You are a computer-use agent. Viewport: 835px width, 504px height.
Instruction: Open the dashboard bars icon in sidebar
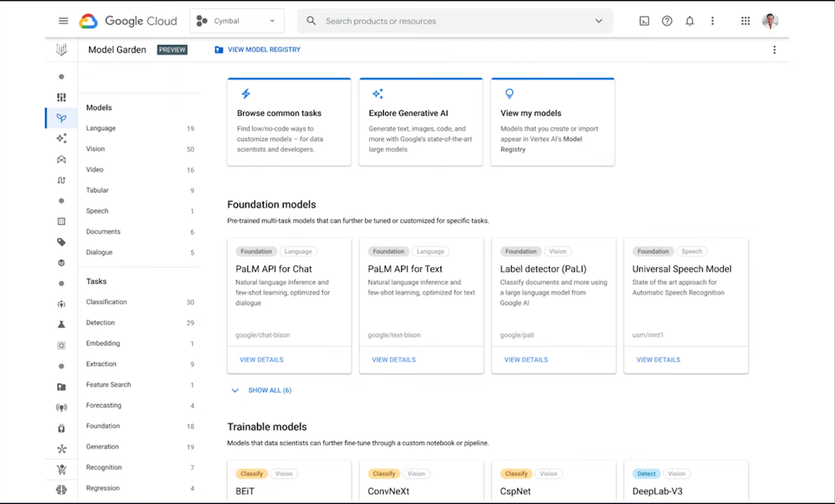[x=61, y=97]
